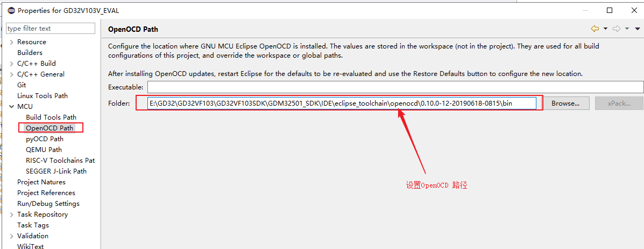This screenshot has height=249, width=644.
Task: Select Build Tools Path in tree
Action: (51, 117)
